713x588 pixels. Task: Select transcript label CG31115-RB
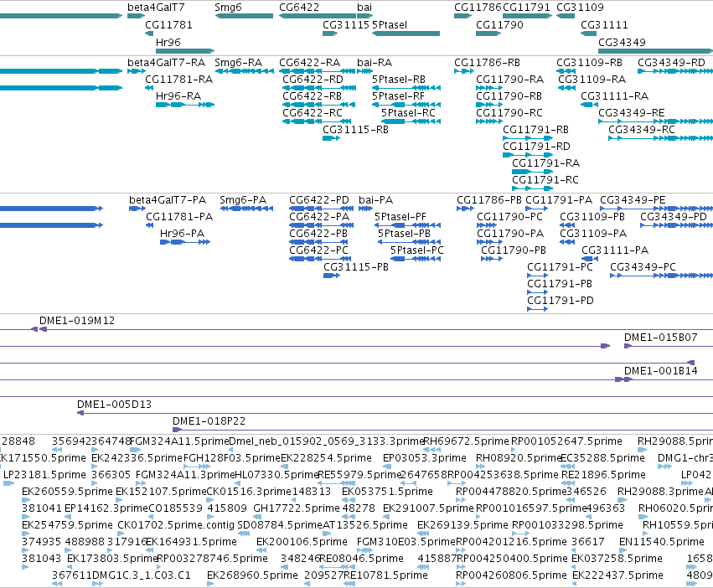tap(355, 130)
